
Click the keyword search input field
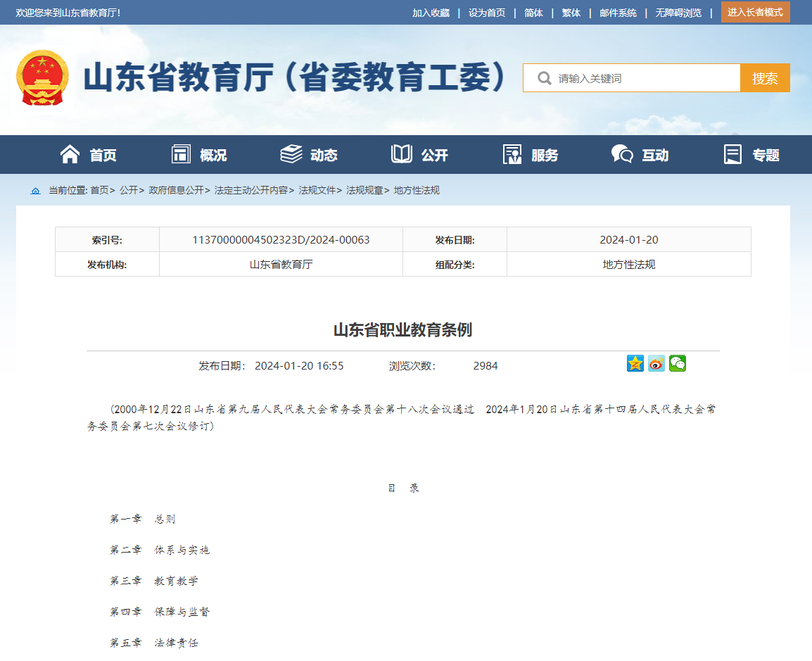[x=644, y=78]
